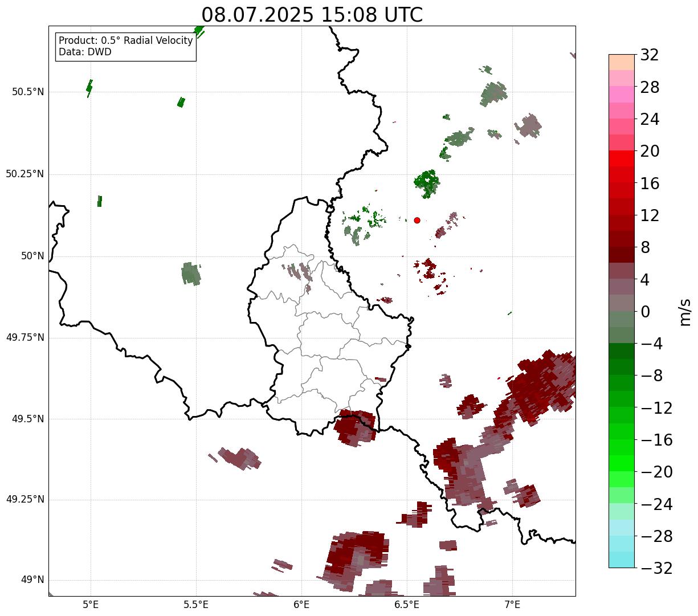Click the 50.25°N latitude label

coord(25,174)
